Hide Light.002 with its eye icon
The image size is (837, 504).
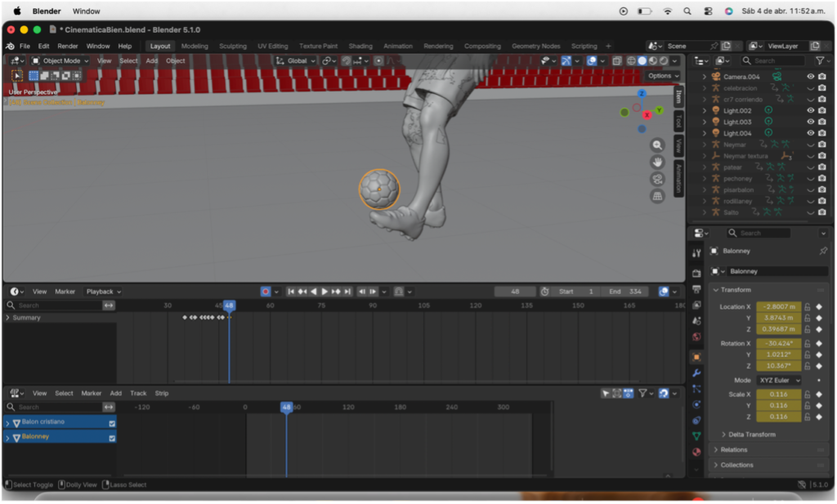[811, 109]
